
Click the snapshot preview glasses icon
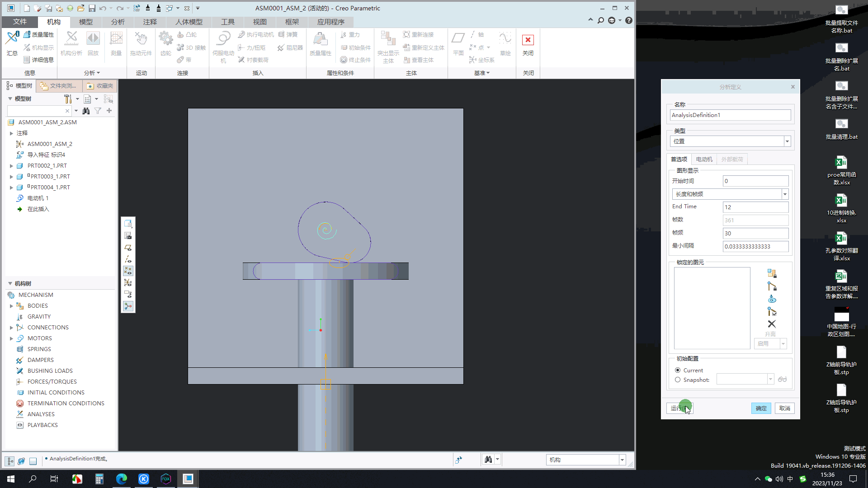782,380
